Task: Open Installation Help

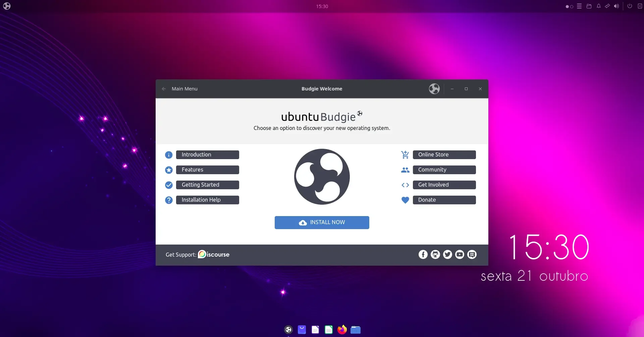Action: (x=207, y=200)
